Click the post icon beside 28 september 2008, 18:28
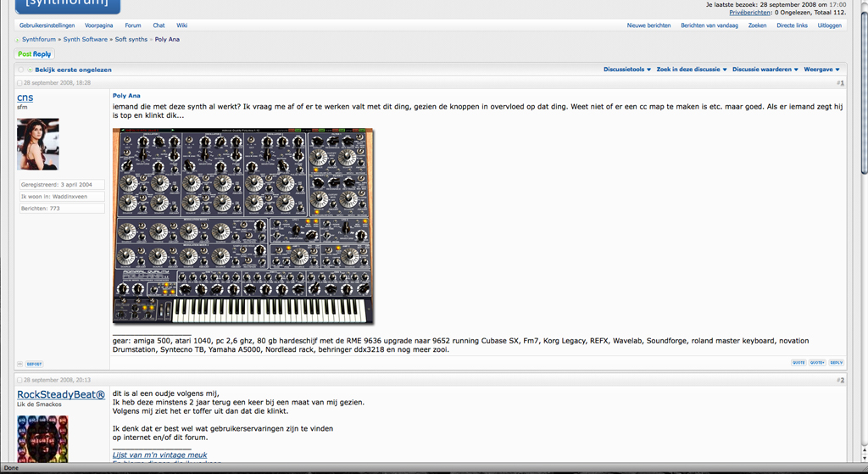Image resolution: width=868 pixels, height=474 pixels. (x=19, y=83)
